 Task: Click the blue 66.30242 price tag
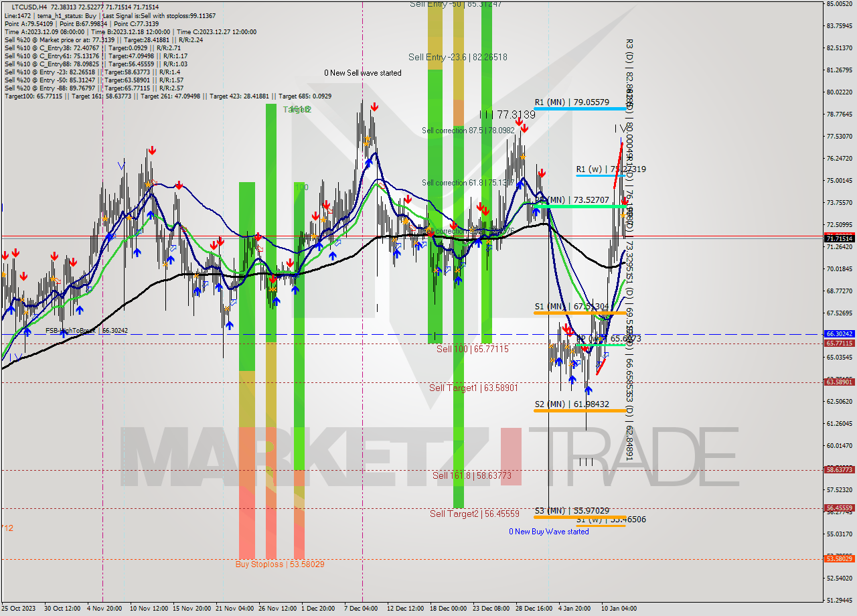(x=839, y=333)
